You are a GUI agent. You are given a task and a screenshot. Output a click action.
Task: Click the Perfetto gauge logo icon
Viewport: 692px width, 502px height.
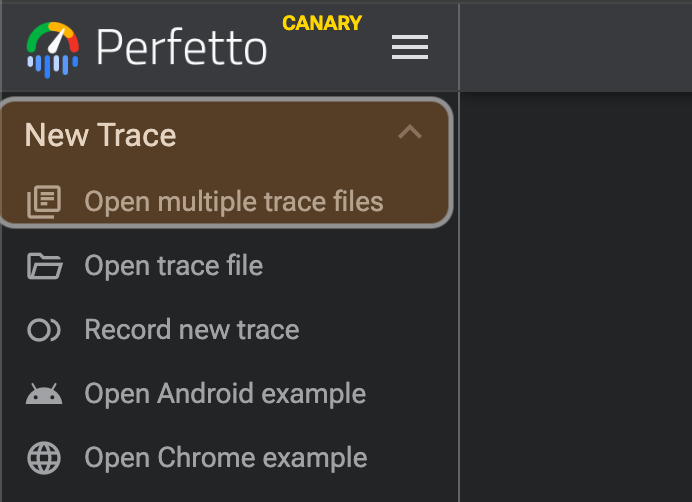click(53, 48)
